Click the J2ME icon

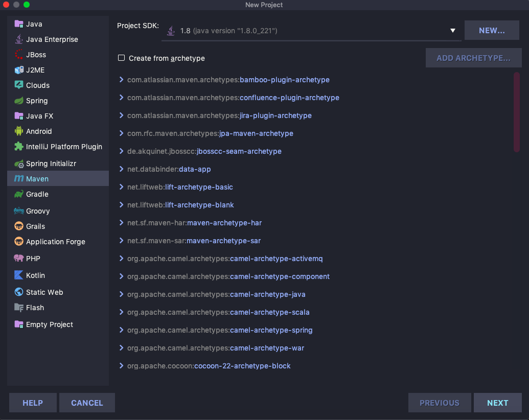tap(19, 70)
